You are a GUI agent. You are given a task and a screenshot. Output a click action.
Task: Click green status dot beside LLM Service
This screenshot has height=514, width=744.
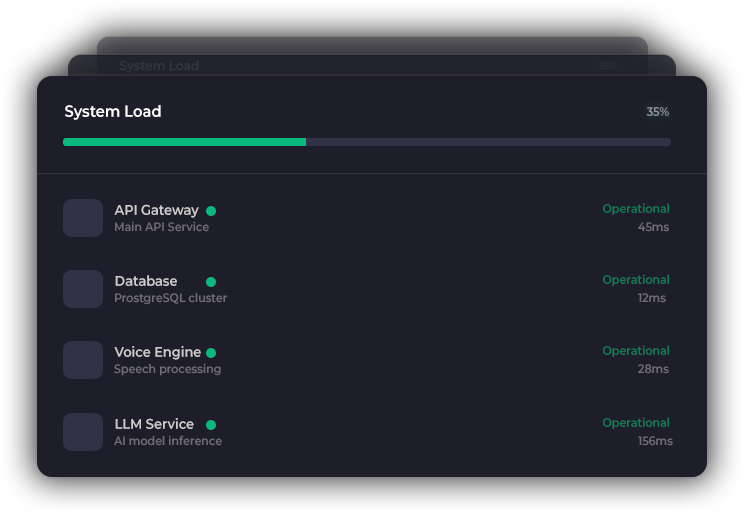[211, 425]
